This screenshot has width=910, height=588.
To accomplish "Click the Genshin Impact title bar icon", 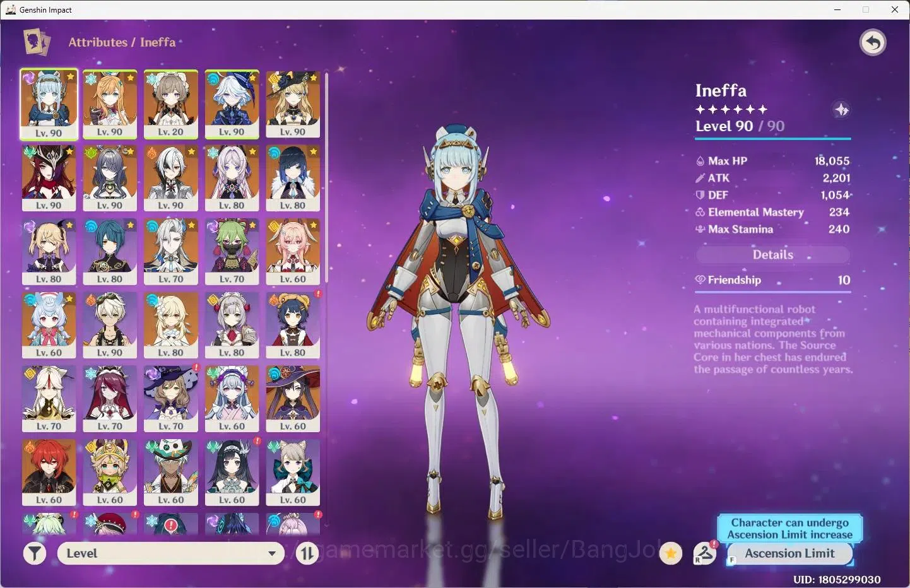I will click(11, 9).
